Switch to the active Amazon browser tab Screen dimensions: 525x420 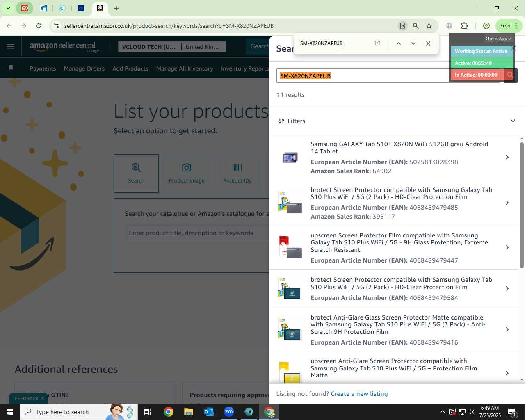pyautogui.click(x=100, y=8)
